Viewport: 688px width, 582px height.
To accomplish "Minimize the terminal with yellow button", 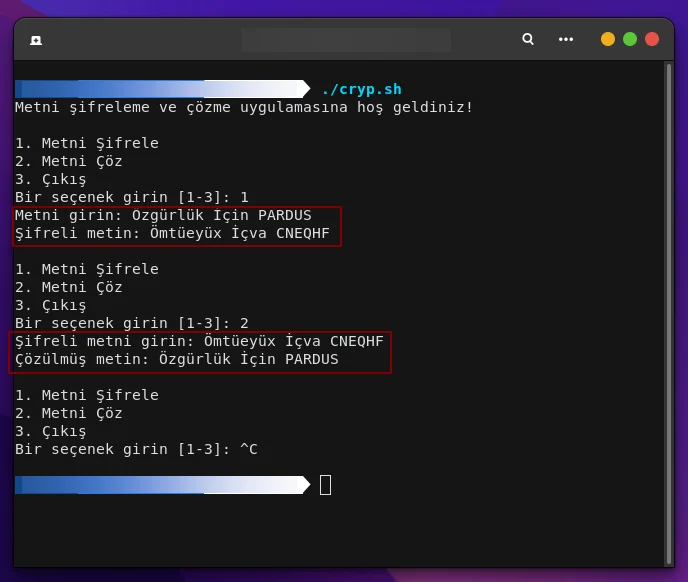I will pyautogui.click(x=608, y=39).
